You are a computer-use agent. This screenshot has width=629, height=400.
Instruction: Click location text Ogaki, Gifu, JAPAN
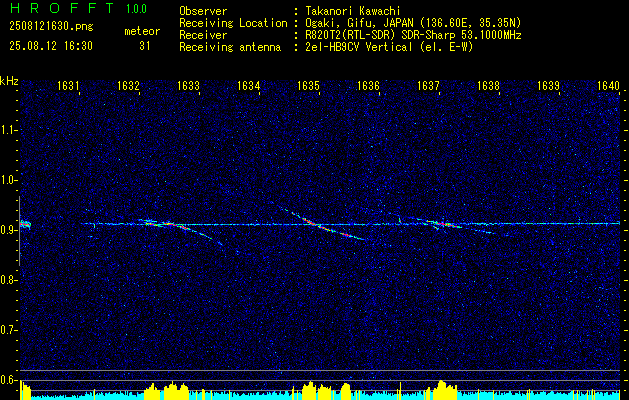click(361, 23)
